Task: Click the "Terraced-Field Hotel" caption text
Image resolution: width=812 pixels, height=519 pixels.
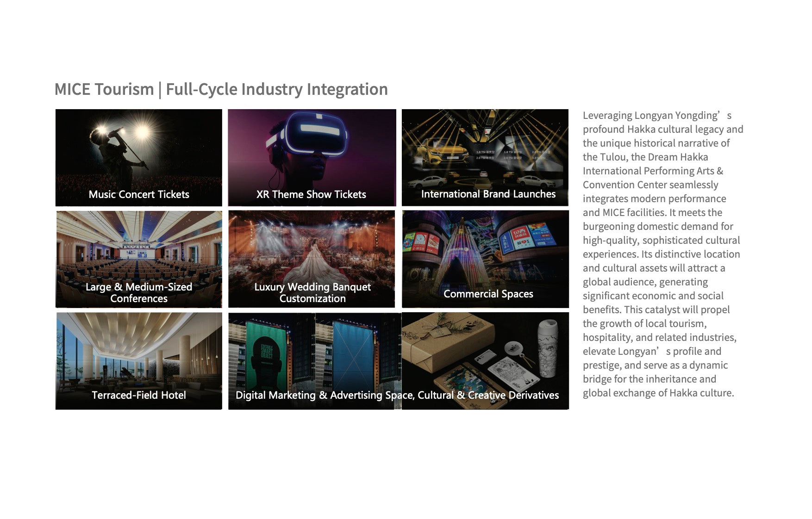Action: point(139,395)
